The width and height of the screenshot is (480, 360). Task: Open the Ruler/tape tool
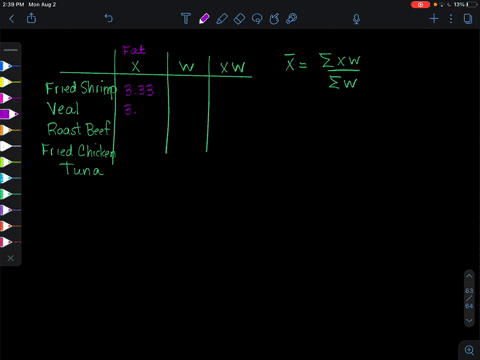[x=292, y=19]
